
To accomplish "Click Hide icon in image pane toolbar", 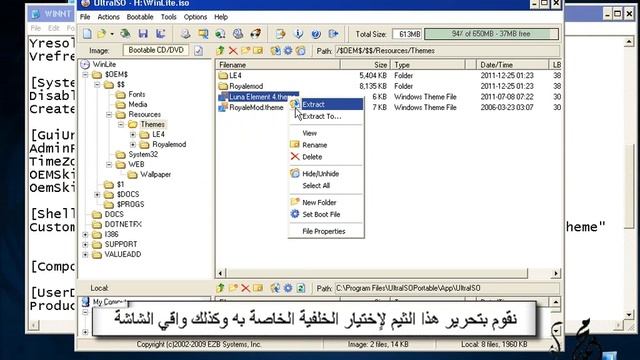I will click(300, 51).
